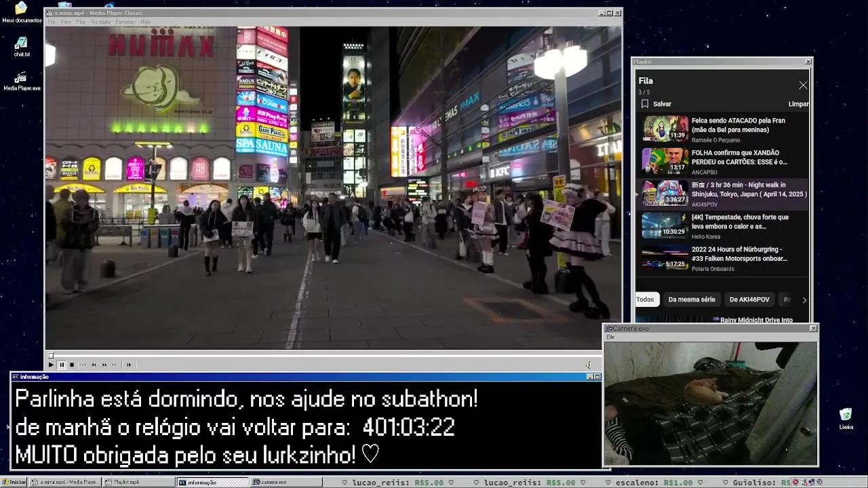Switch to informação taskbar button
Image resolution: width=868 pixels, height=488 pixels.
212,482
